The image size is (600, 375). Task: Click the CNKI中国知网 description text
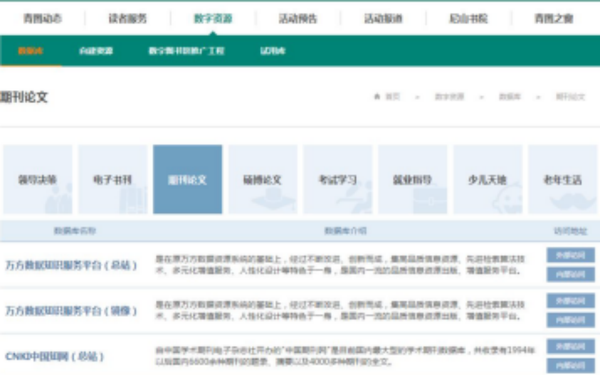point(345,356)
